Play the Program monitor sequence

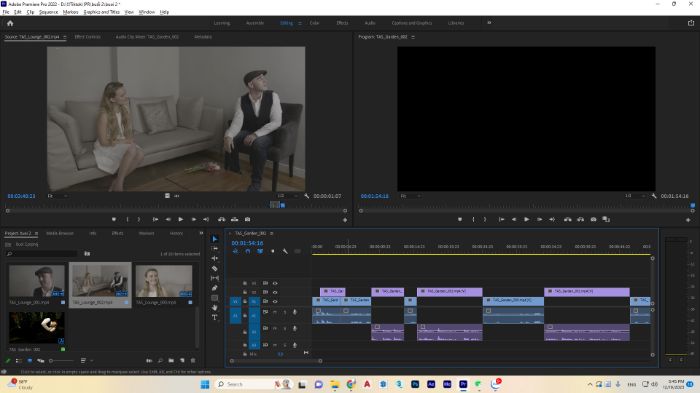coord(526,219)
